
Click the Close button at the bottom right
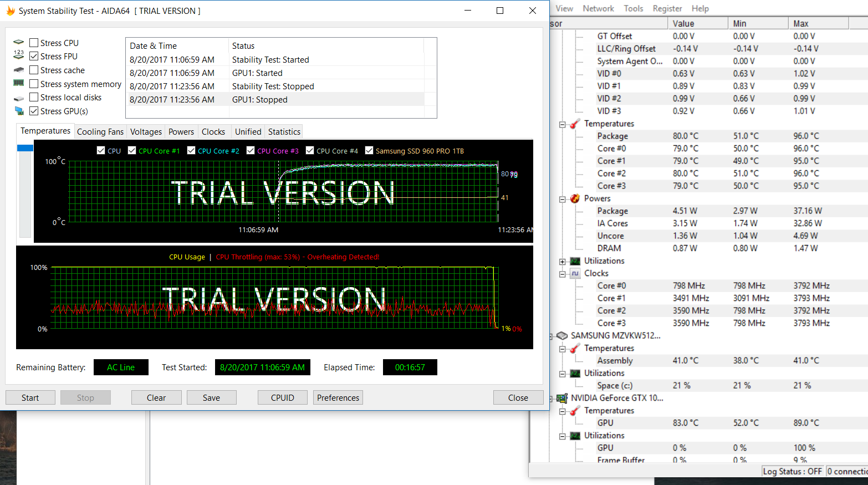pos(518,397)
